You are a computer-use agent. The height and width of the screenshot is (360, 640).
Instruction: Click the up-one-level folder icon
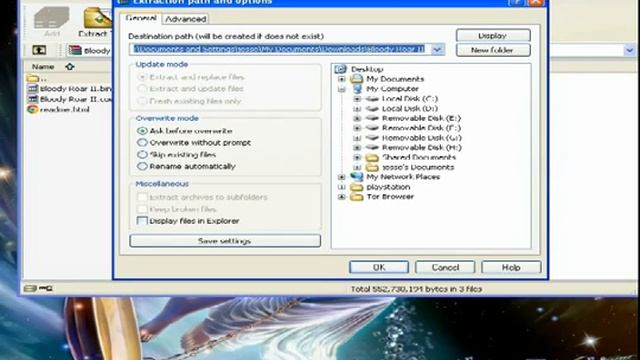[39, 50]
